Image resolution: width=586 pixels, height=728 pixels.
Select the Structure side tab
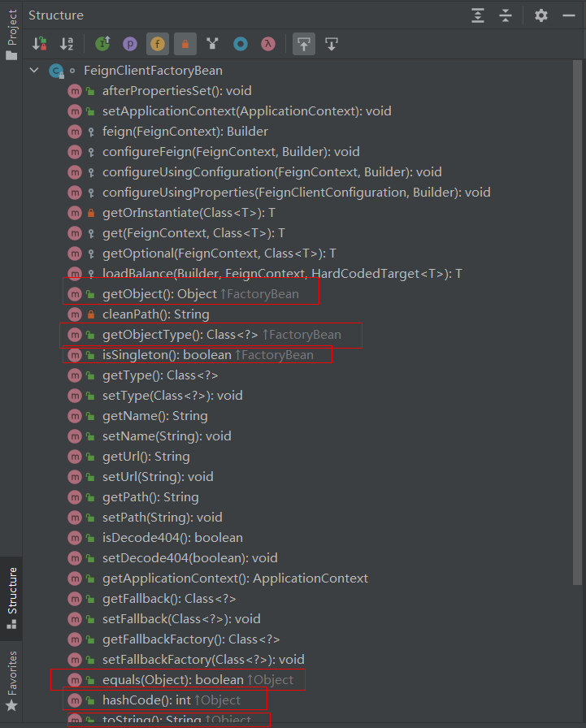[11, 599]
